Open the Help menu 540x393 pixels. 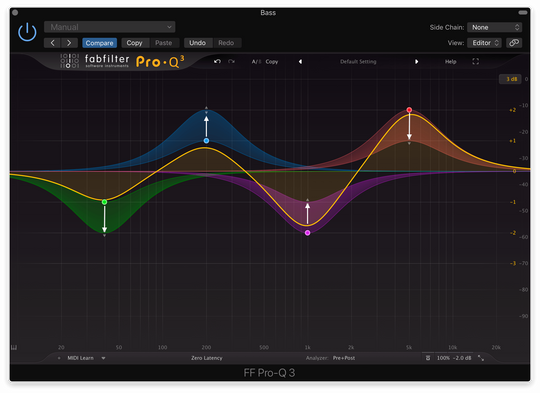[450, 62]
